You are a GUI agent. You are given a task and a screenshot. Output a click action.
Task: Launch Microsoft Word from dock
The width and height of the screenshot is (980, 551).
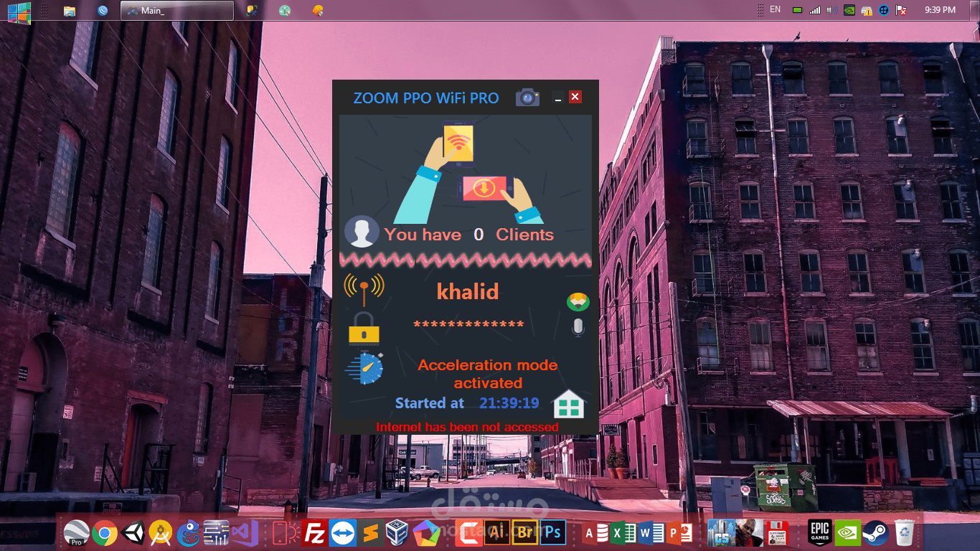(651, 533)
